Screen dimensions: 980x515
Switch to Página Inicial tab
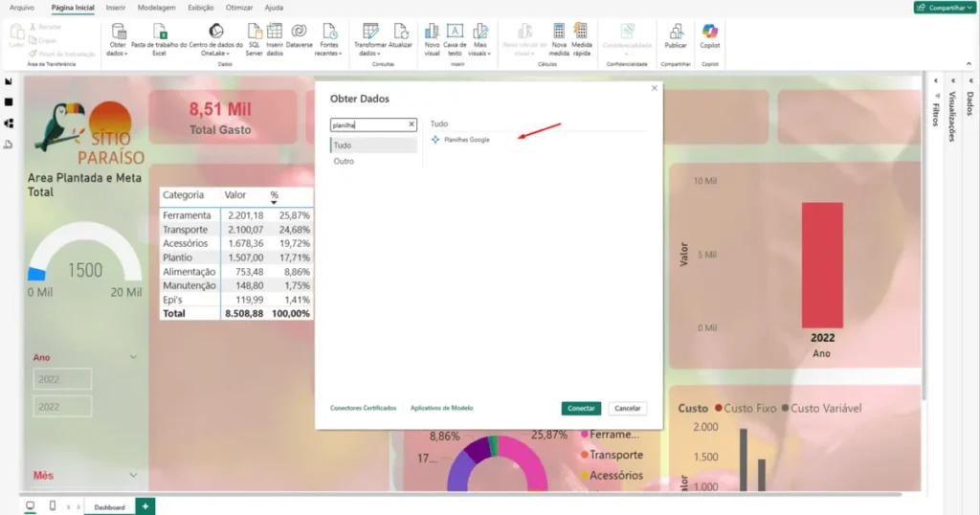73,8
